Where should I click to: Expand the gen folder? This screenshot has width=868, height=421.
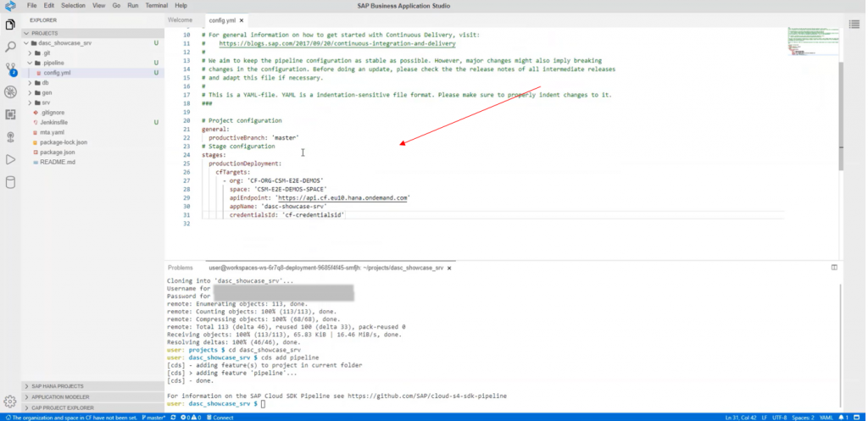[31, 93]
